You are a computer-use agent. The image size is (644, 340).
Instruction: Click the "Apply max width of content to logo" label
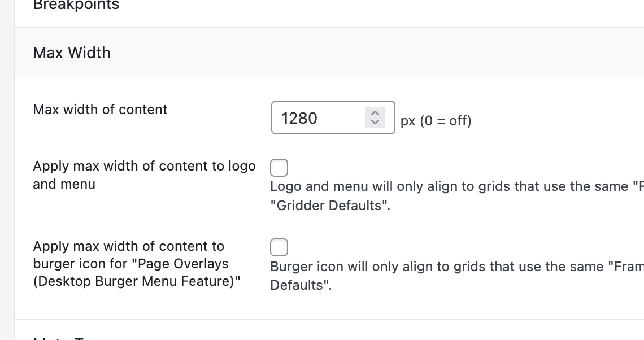(144, 166)
